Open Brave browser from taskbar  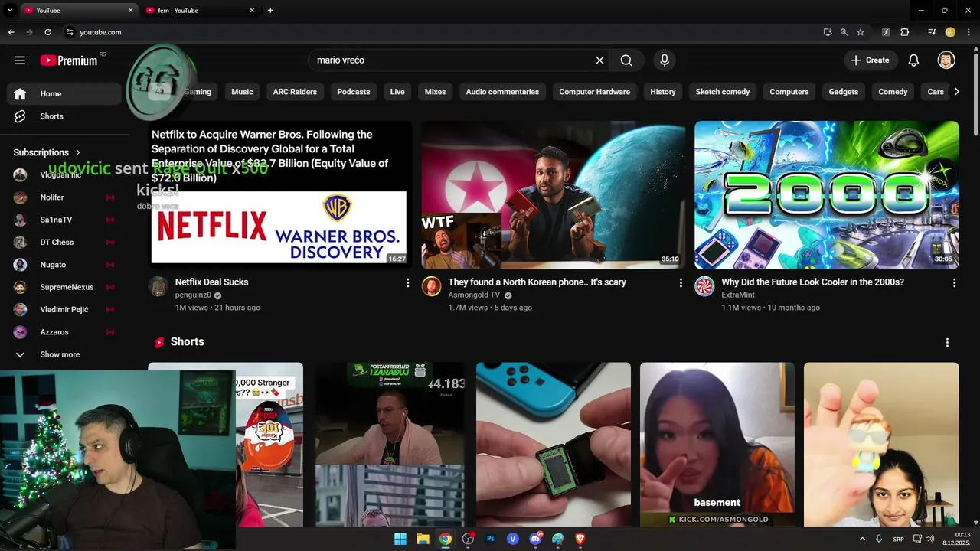(x=580, y=539)
